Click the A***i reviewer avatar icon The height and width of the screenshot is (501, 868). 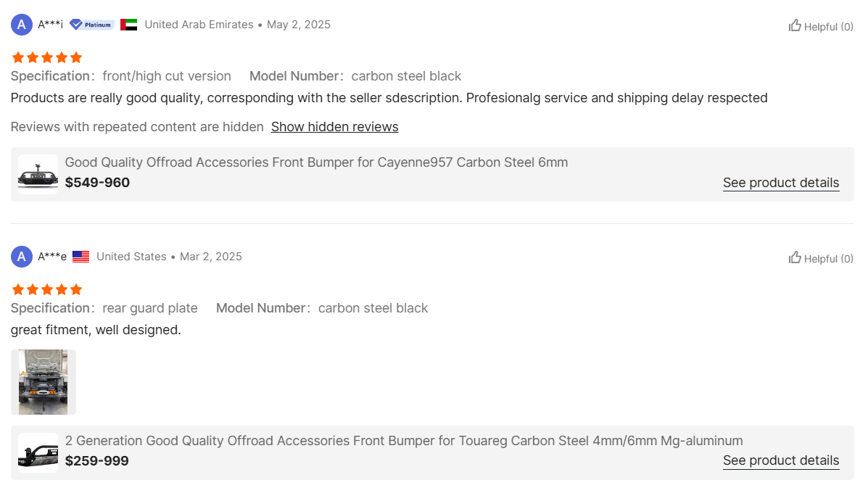22,25
